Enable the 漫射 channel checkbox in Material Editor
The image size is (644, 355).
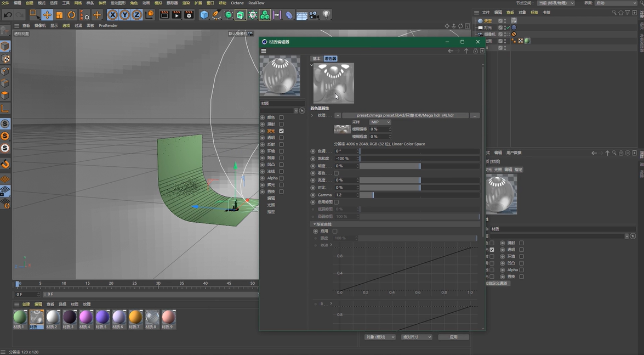(x=281, y=124)
